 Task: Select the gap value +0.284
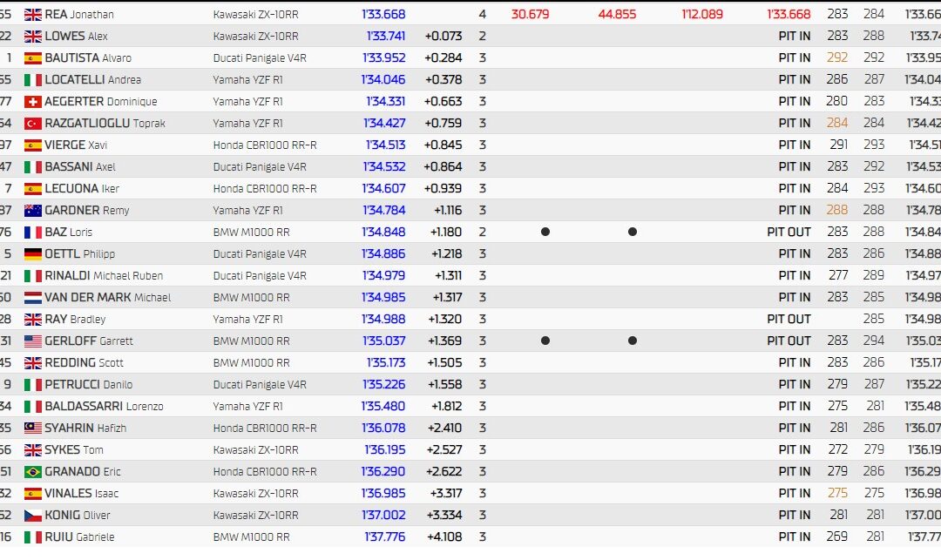click(443, 58)
